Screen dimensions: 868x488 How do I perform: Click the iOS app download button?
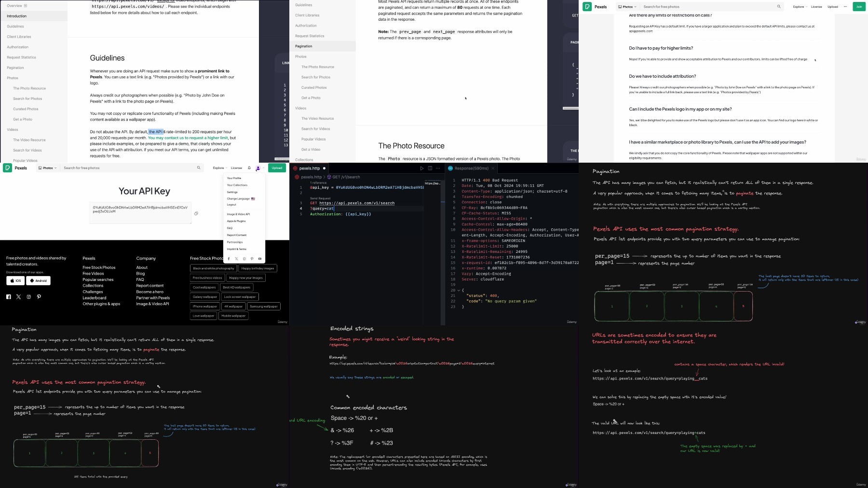[x=16, y=280]
